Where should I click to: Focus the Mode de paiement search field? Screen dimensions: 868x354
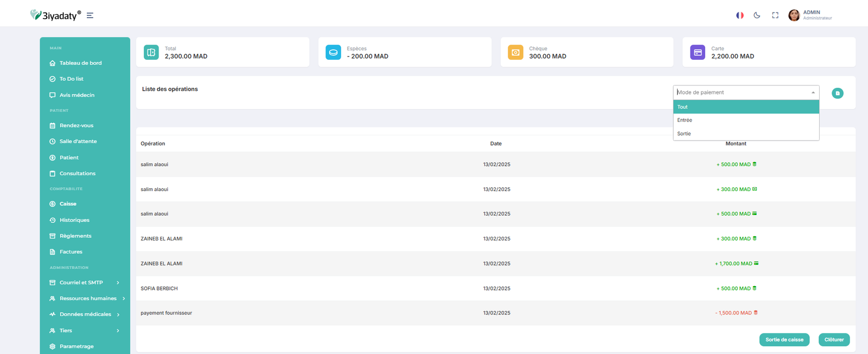point(741,92)
